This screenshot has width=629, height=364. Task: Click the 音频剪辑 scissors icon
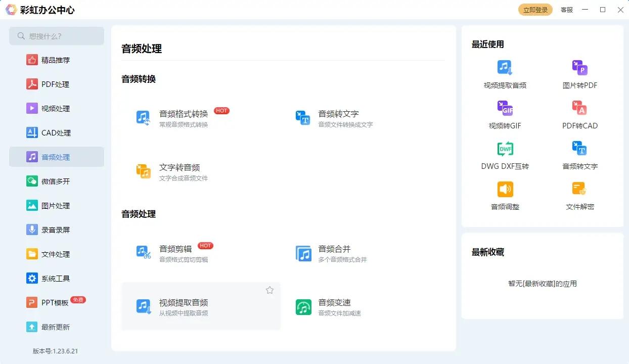coord(144,253)
